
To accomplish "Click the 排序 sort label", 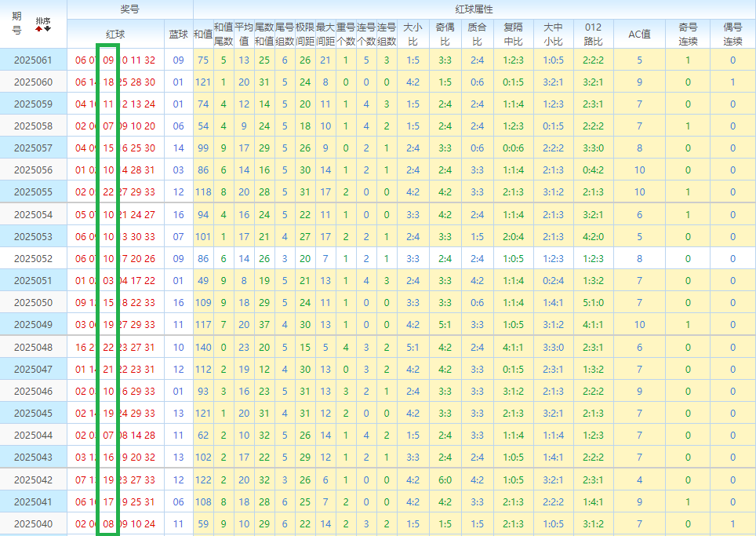I will pyautogui.click(x=43, y=20).
